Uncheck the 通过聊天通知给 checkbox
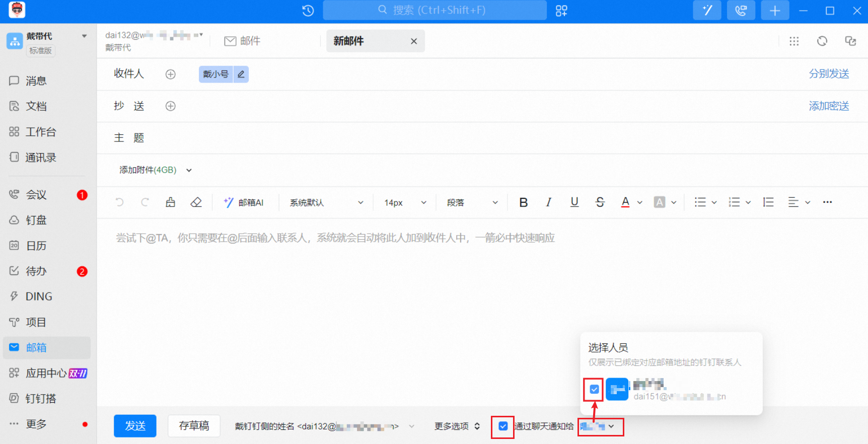868x444 pixels. tap(502, 426)
